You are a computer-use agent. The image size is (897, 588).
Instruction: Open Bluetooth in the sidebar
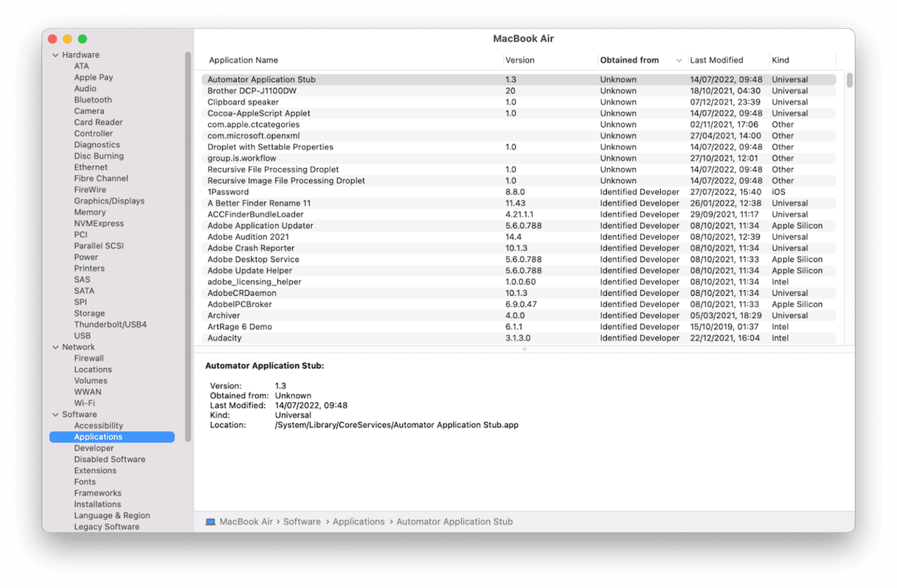[x=93, y=100]
